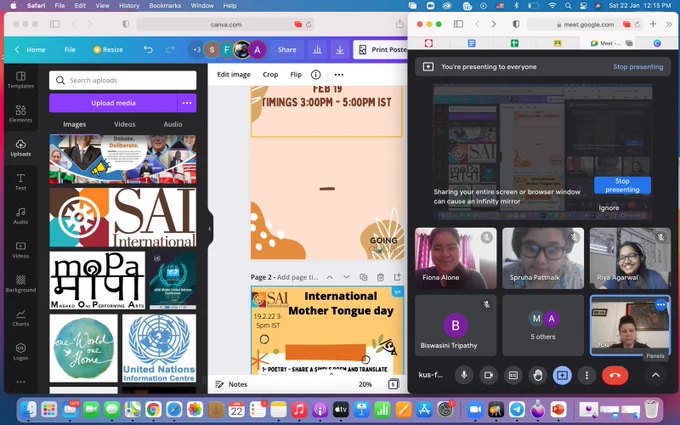Select the mopa Performing Arts logo upload
Viewport: 680px width, 425px height.
[x=97, y=280]
